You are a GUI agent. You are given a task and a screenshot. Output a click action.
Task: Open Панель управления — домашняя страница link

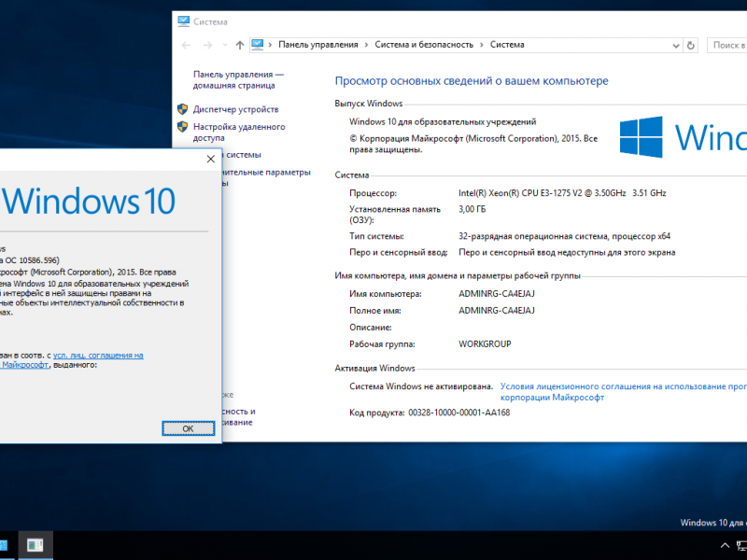pos(238,80)
